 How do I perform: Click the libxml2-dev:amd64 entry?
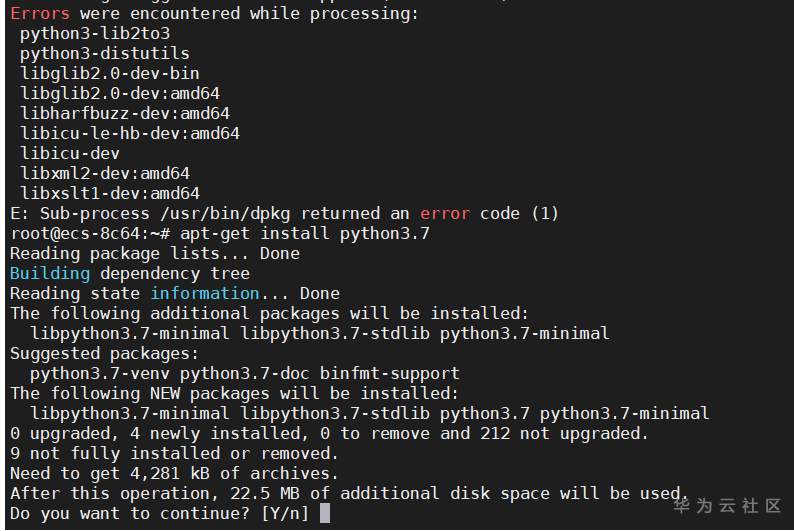click(105, 173)
